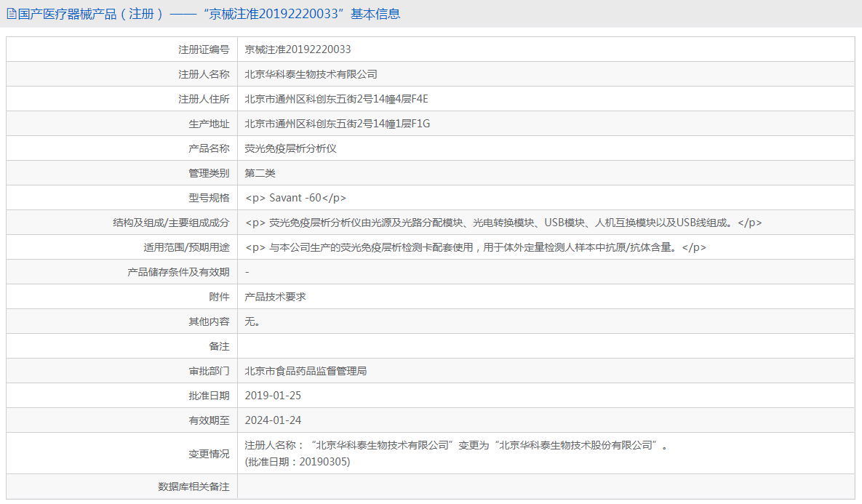Screen dimensions: 862x504
Task: Click the dash value for storage conditions
Action: (247, 272)
